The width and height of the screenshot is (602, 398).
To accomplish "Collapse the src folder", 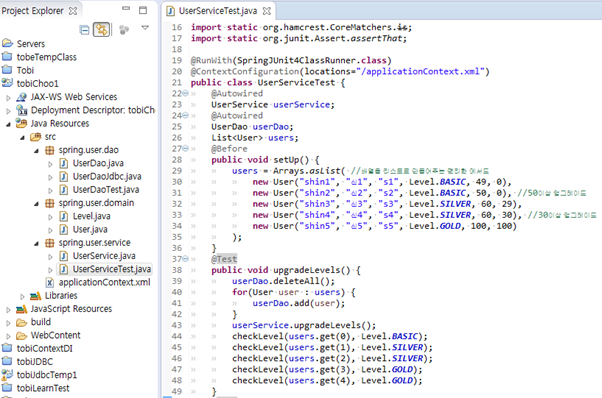I will pos(22,137).
